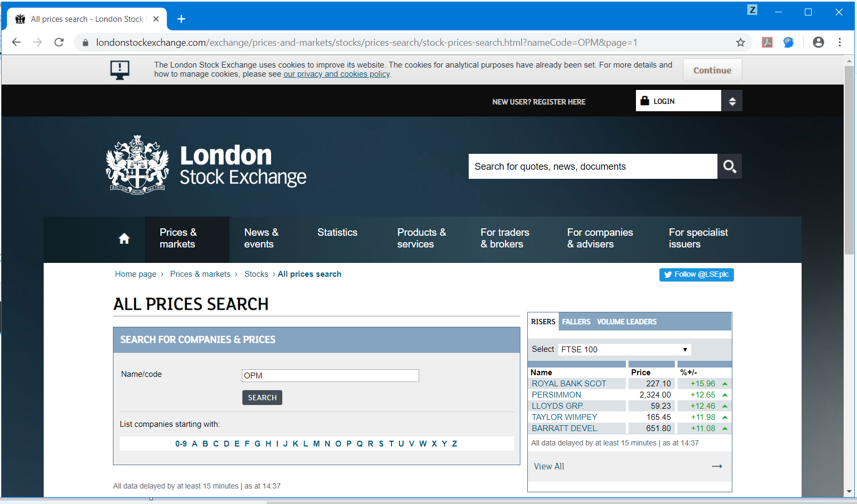Open LLOYDS GRP. stock link

[x=558, y=406]
